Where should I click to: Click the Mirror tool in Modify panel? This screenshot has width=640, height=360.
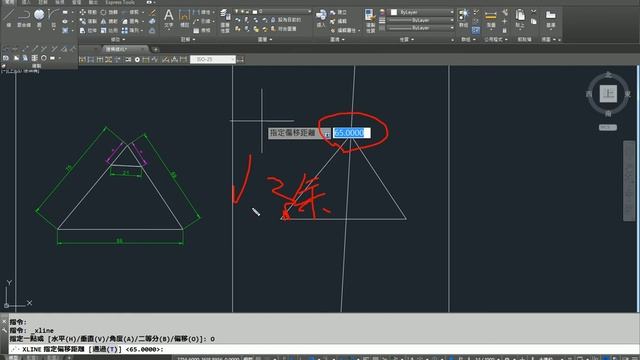tap(109, 21)
